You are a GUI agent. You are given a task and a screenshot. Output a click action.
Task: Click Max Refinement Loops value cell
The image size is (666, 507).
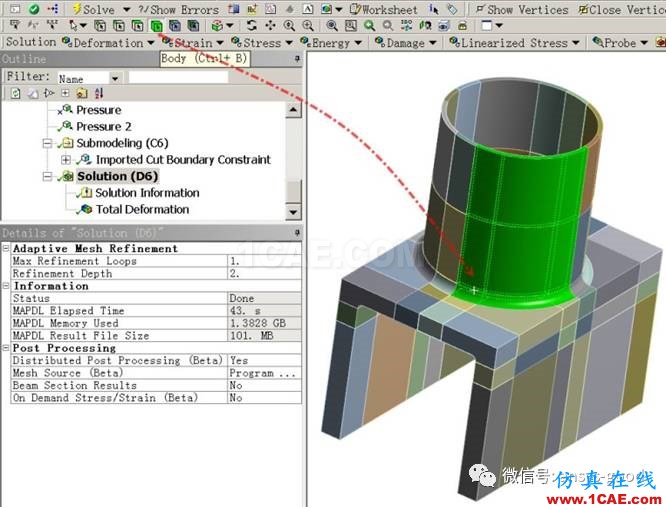pyautogui.click(x=264, y=261)
